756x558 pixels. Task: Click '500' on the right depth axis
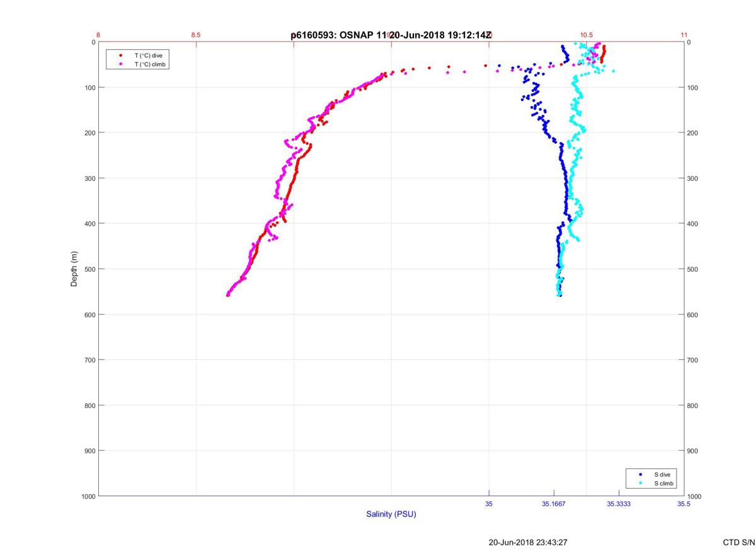[693, 269]
